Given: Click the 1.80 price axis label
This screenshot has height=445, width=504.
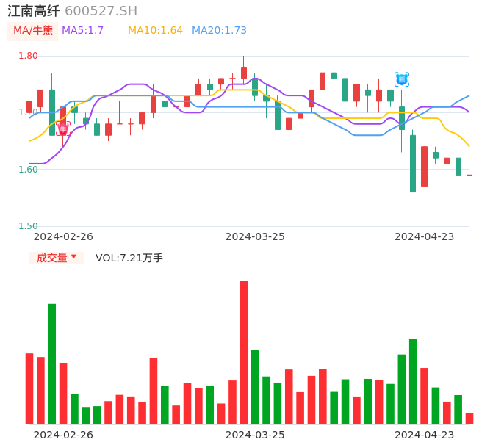Looking at the screenshot, I should (28, 56).
